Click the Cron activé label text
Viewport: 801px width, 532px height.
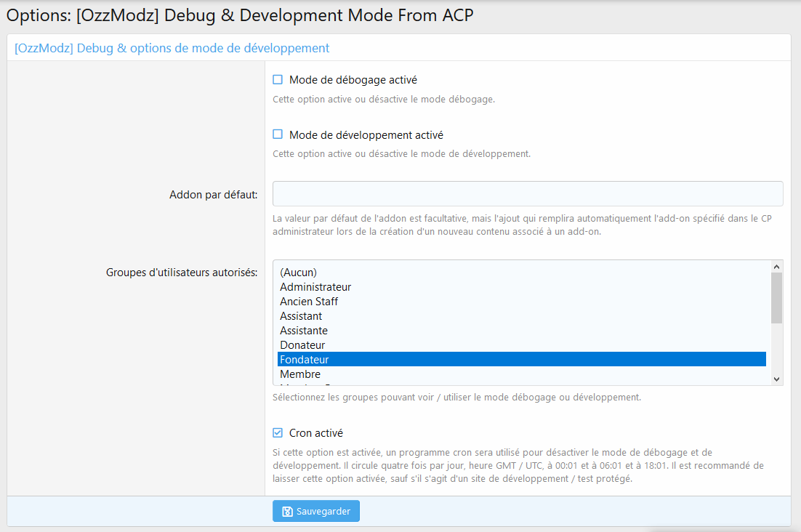pos(315,433)
